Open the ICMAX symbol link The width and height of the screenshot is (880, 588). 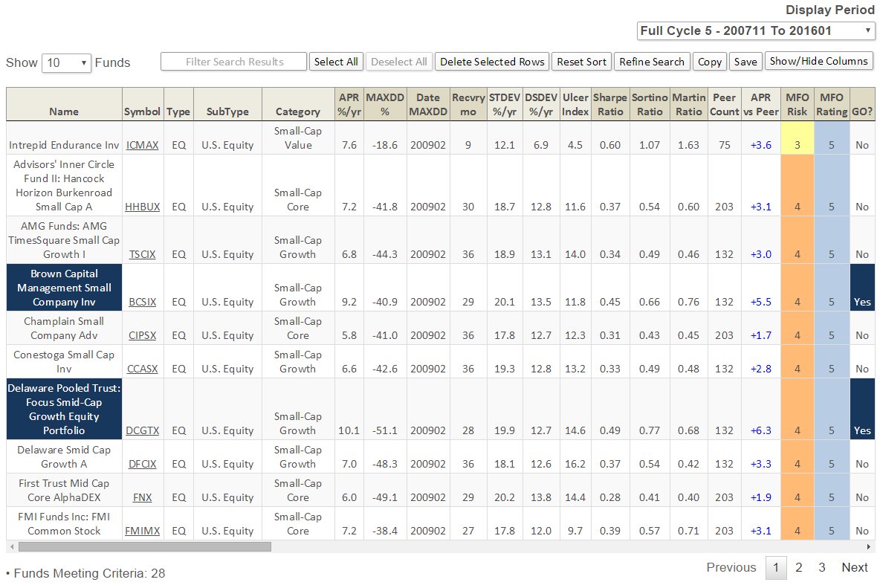142,145
